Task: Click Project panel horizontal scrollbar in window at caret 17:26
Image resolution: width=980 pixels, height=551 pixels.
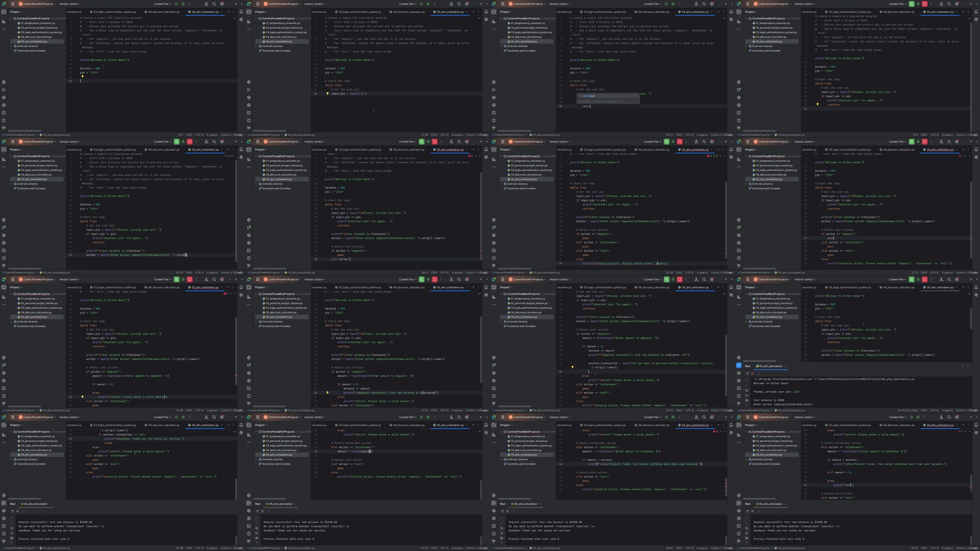Action: [269, 131]
